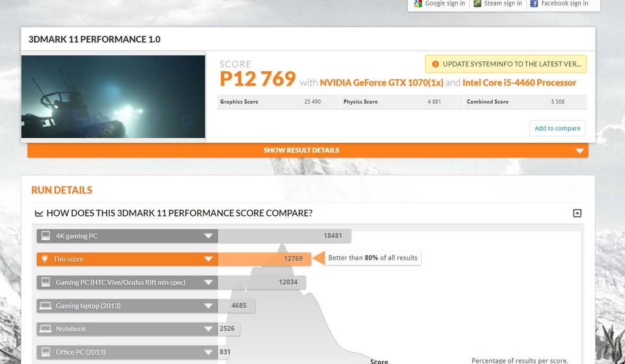Click the Office PC (2013) monitor icon

pos(45,352)
